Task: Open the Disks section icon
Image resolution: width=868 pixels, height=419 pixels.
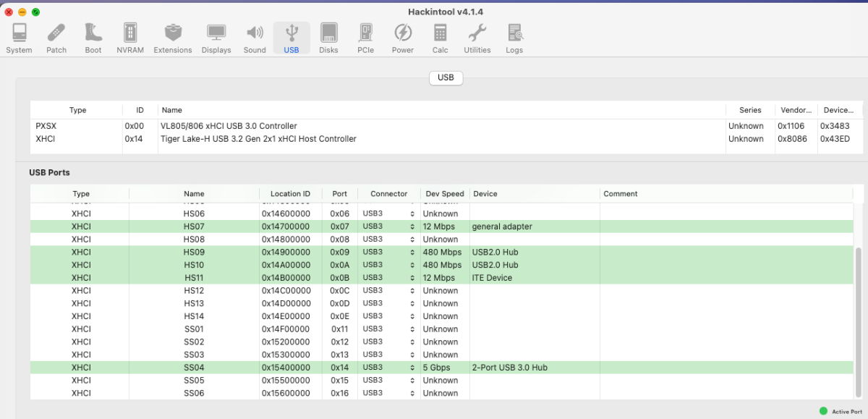Action: [328, 38]
